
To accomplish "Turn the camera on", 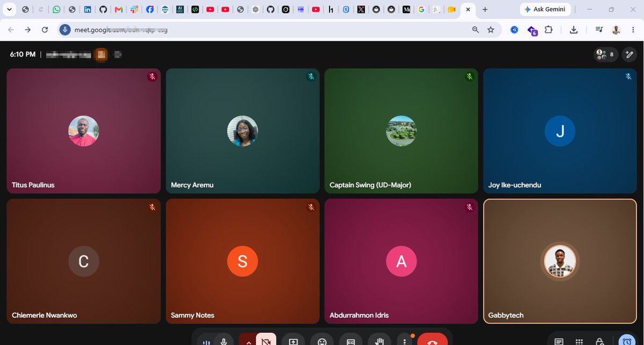I will [266, 341].
